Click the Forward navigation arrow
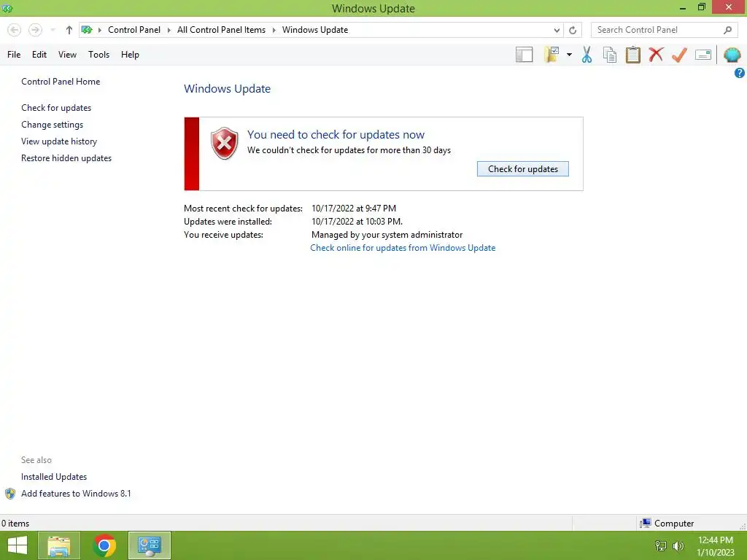 35,30
